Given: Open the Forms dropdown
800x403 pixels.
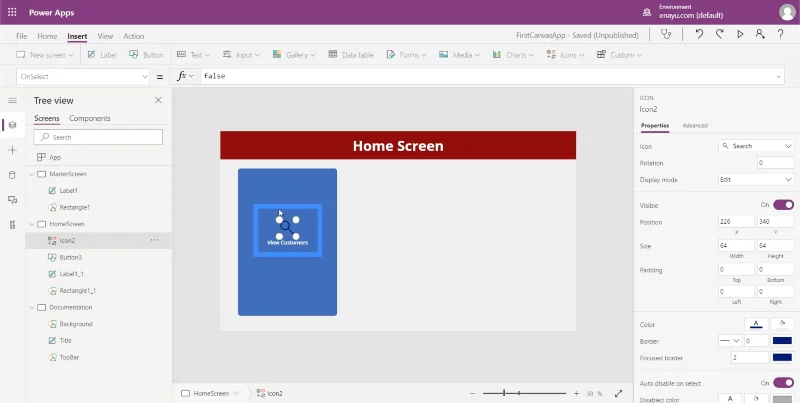Looking at the screenshot, I should coord(406,55).
